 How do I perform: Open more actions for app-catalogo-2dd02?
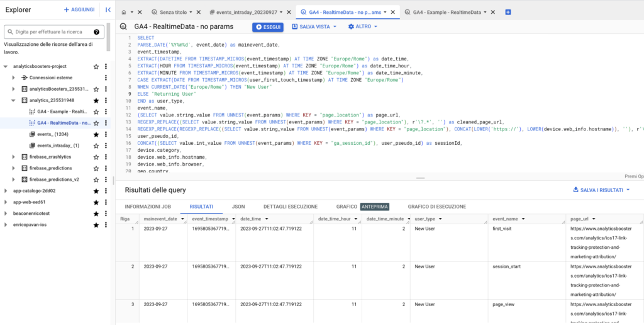pos(106,191)
